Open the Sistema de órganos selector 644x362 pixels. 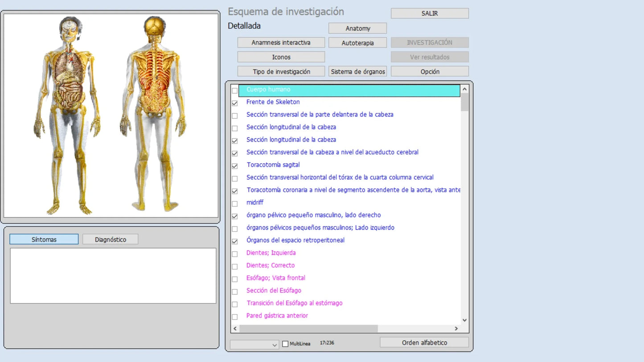(358, 71)
